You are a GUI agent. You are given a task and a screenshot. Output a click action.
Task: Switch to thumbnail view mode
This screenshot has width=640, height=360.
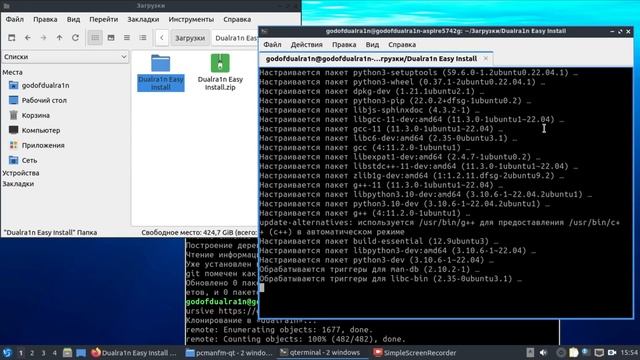(x=111, y=38)
